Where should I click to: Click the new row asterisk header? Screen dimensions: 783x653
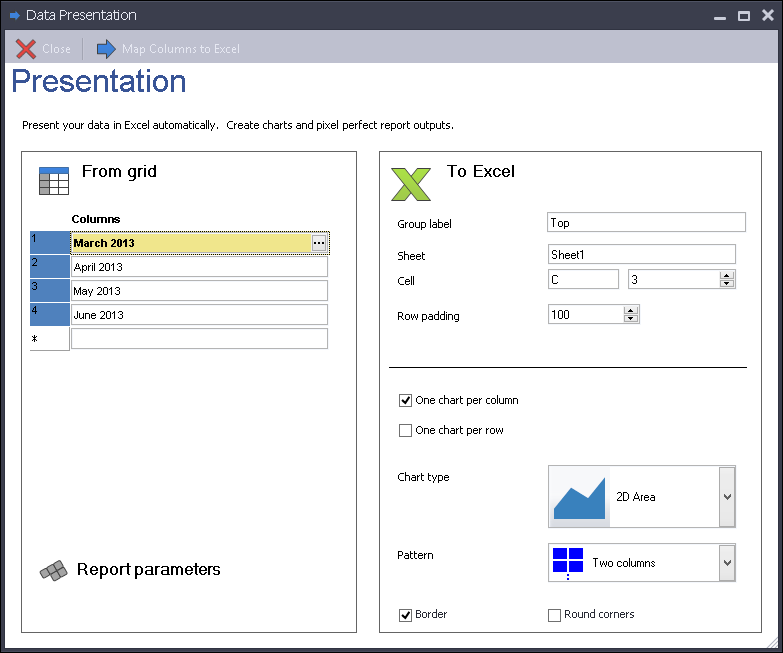[50, 339]
